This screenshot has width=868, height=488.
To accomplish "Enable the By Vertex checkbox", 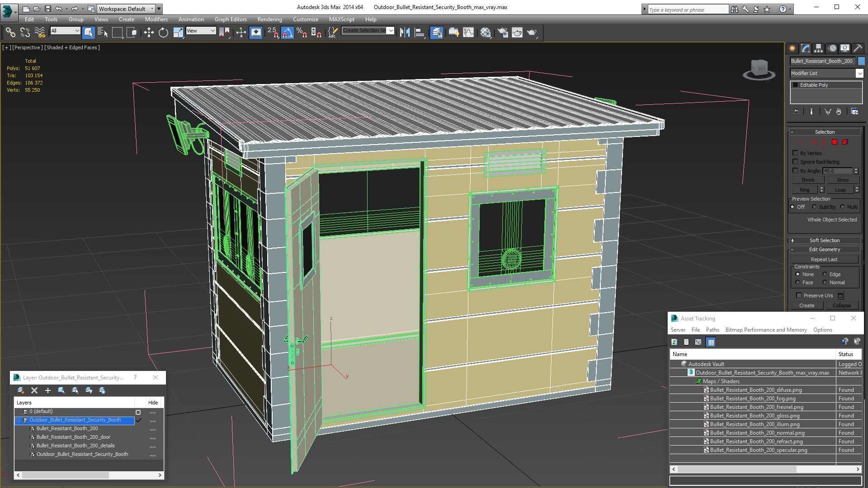I will (796, 153).
